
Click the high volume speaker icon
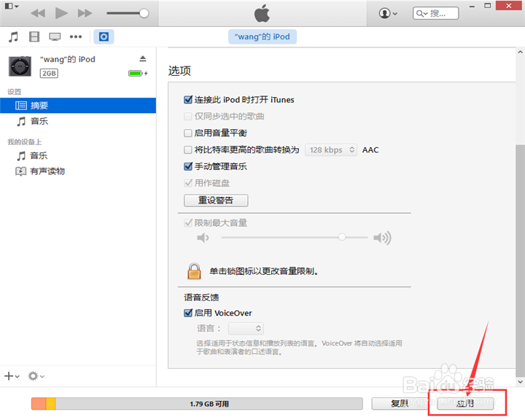[382, 238]
